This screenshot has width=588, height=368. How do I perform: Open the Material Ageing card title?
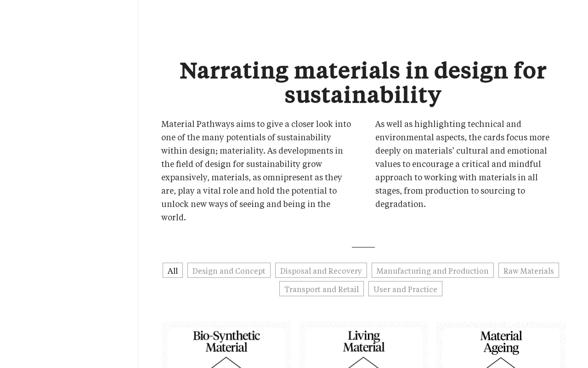pos(501,342)
